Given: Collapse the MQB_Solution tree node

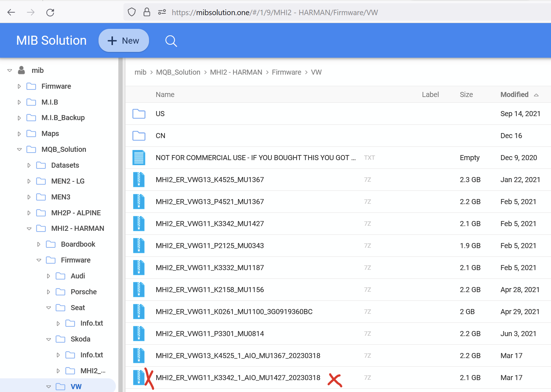Looking at the screenshot, I should coord(19,150).
